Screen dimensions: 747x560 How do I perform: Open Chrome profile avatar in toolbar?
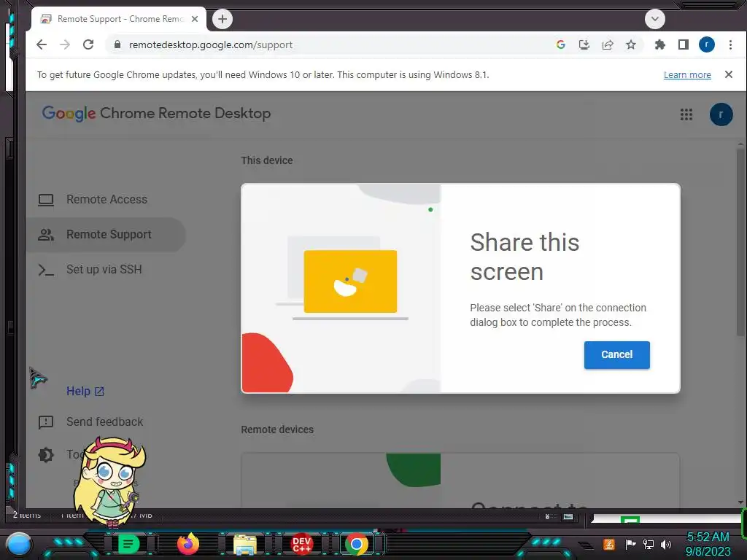pyautogui.click(x=706, y=44)
